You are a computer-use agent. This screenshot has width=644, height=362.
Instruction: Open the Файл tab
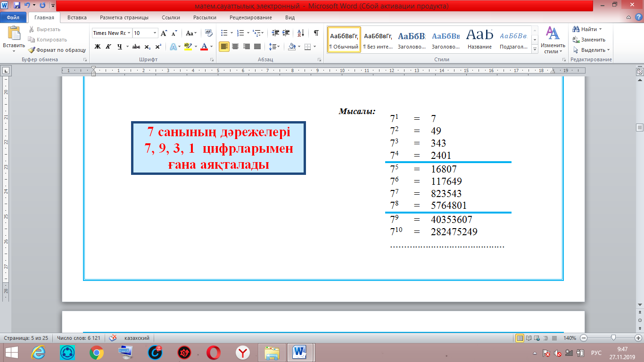[13, 17]
